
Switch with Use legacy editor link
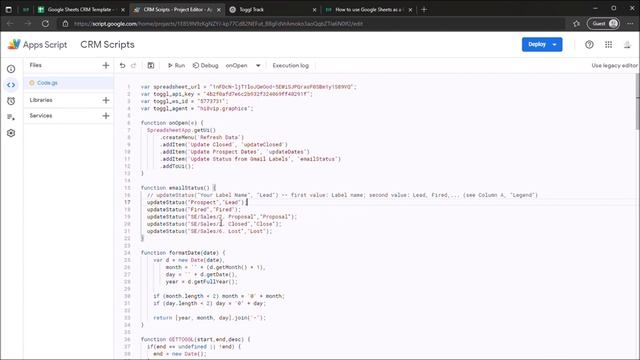pos(614,65)
